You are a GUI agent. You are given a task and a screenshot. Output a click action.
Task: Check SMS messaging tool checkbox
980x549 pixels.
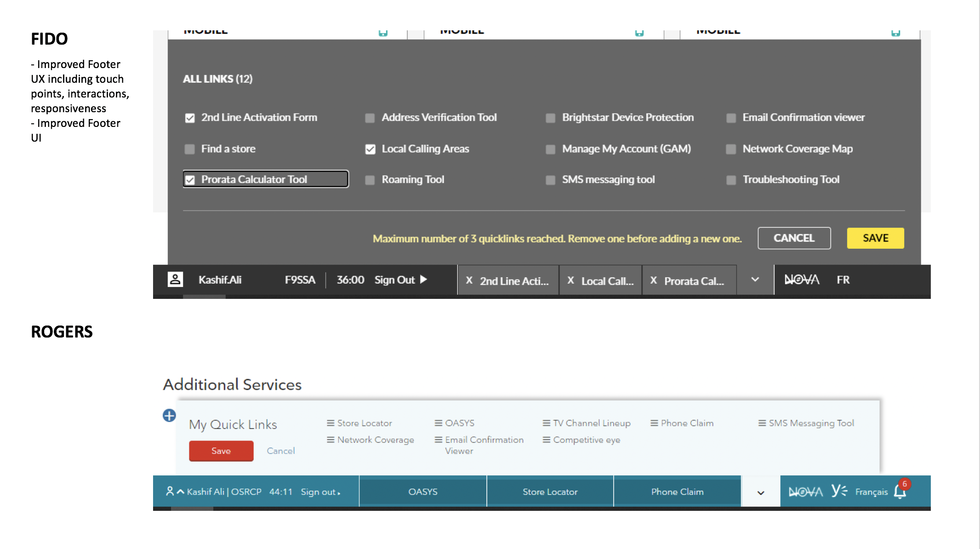(550, 180)
